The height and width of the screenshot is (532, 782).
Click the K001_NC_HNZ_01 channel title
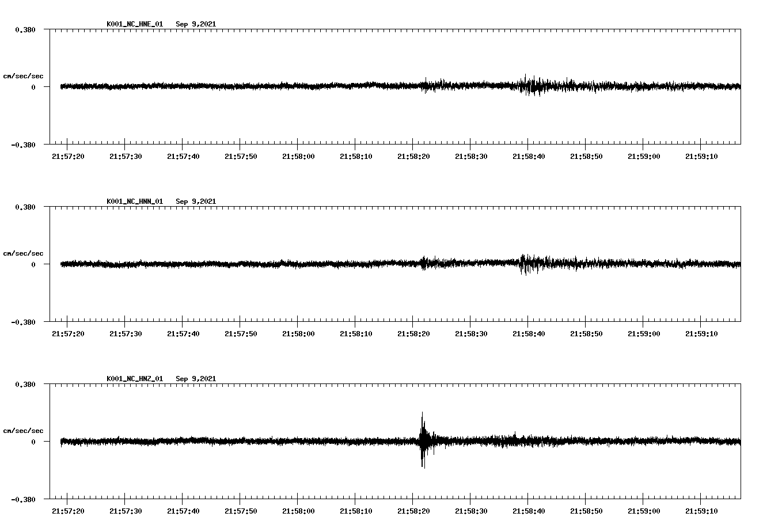(x=135, y=379)
